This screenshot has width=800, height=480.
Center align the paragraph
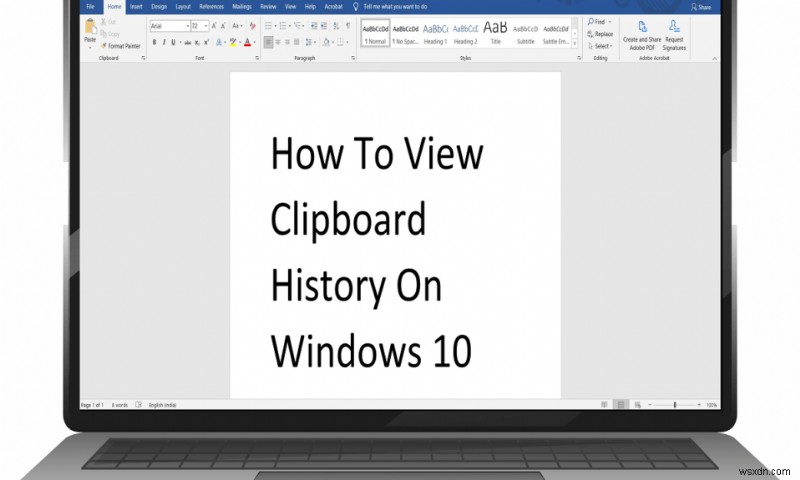278,42
